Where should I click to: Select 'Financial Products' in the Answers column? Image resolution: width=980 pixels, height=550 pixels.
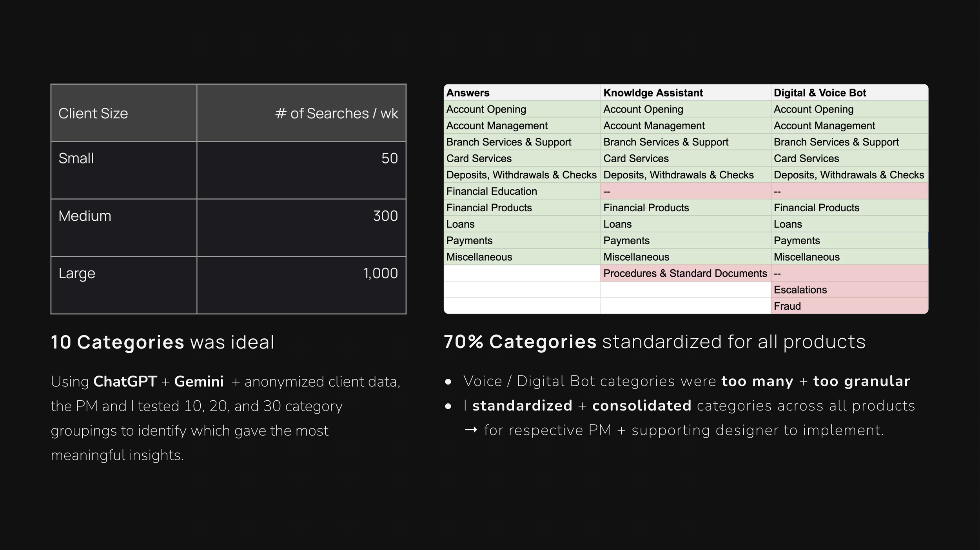(522, 208)
